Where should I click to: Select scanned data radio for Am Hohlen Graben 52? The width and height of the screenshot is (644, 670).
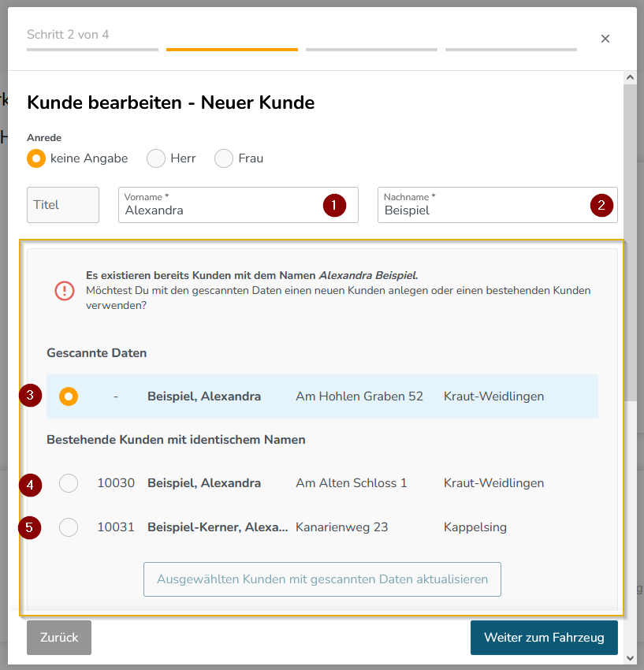click(x=69, y=396)
